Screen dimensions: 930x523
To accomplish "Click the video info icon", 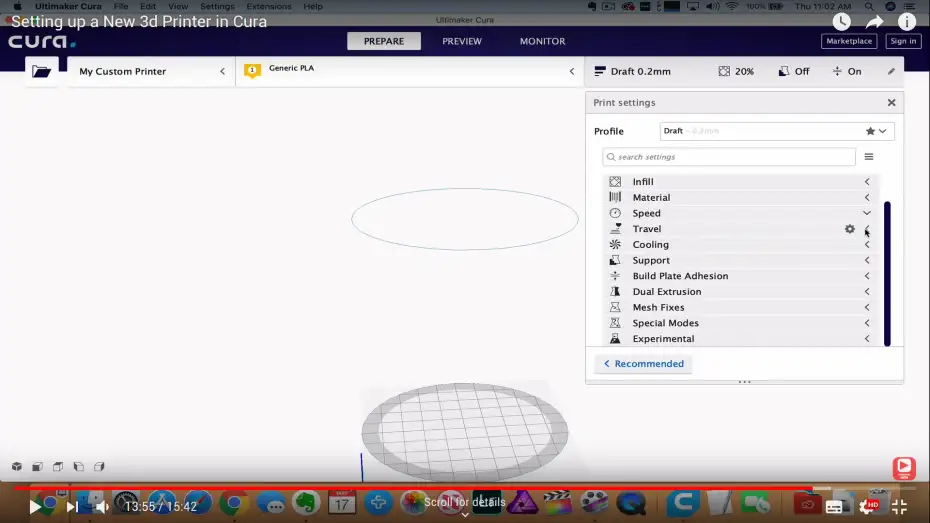I will click(907, 22).
